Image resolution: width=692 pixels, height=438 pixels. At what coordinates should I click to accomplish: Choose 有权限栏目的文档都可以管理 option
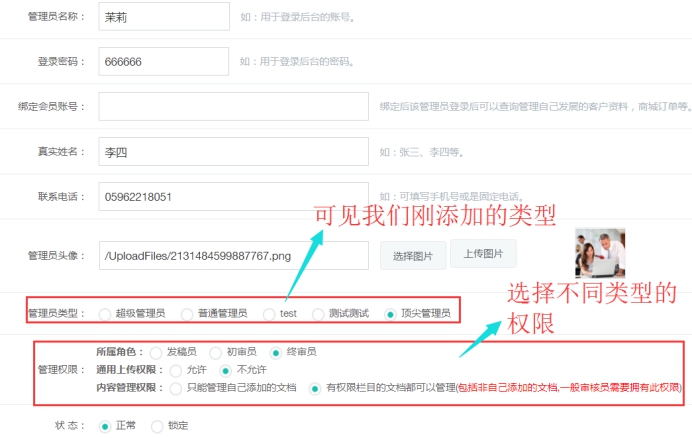(315, 389)
